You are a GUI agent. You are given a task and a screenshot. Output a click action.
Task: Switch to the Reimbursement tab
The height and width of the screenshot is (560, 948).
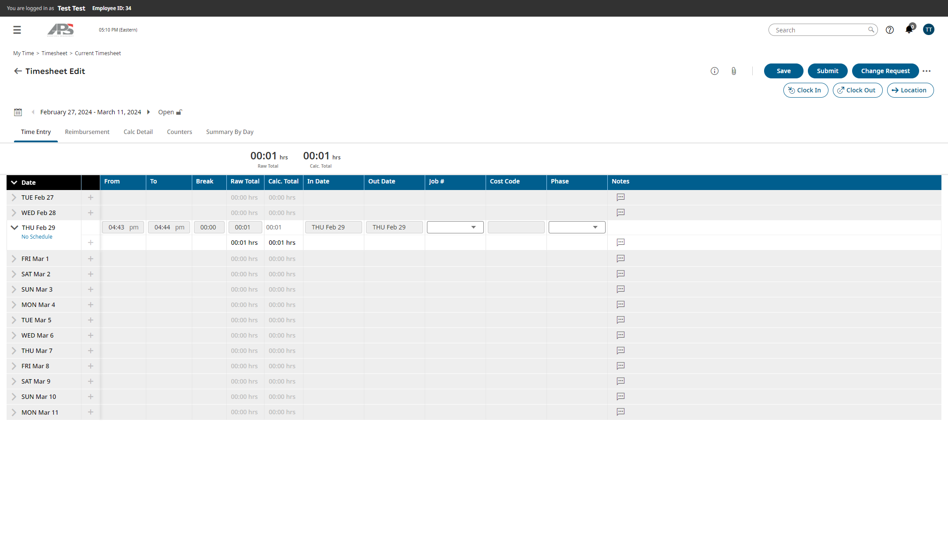(x=87, y=132)
